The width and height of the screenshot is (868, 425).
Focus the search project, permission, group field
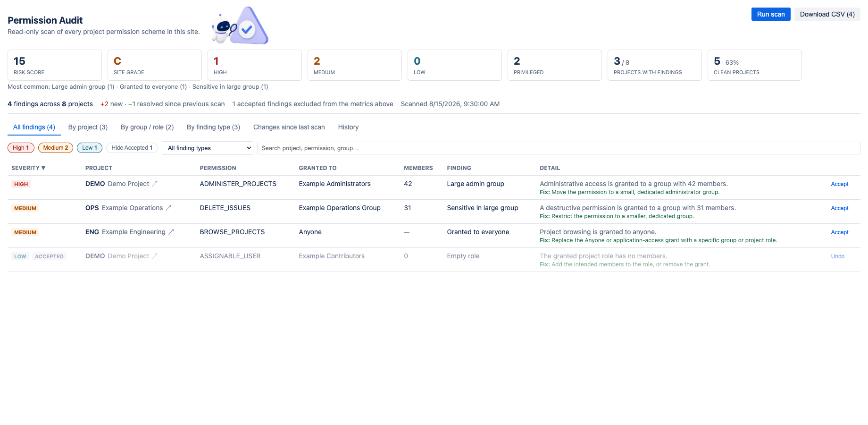click(x=559, y=148)
